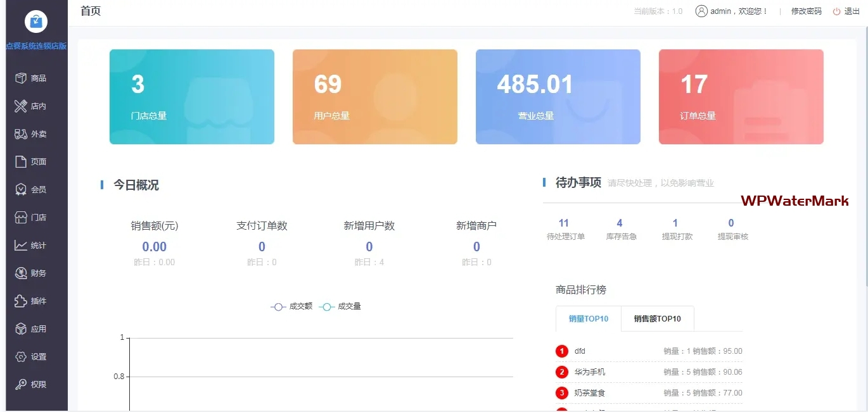Open the 待处理订单 count of 11
Viewport: 868px width, 412px height.
click(564, 223)
